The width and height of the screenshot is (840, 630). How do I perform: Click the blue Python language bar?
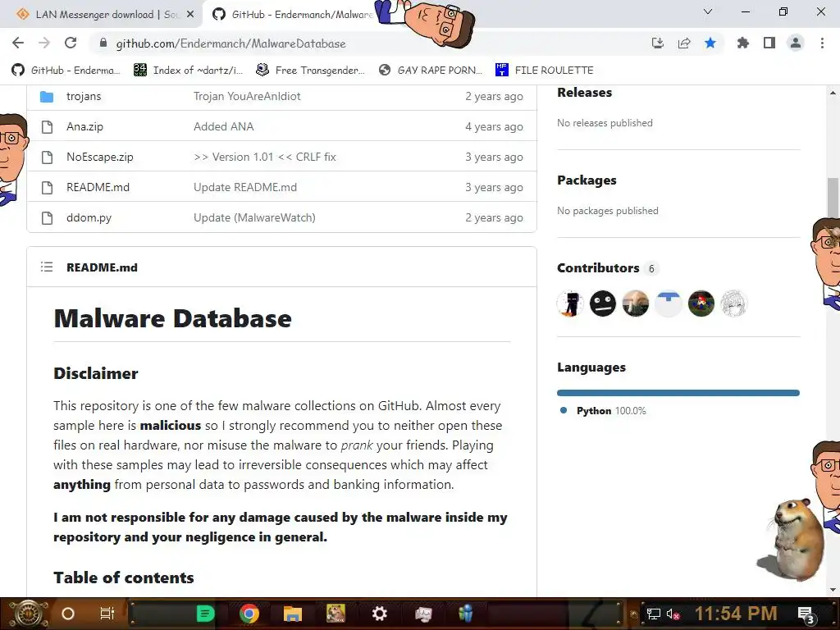(678, 393)
